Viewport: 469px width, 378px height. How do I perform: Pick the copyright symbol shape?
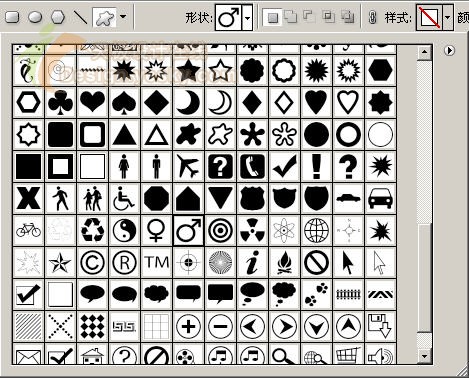pos(92,262)
